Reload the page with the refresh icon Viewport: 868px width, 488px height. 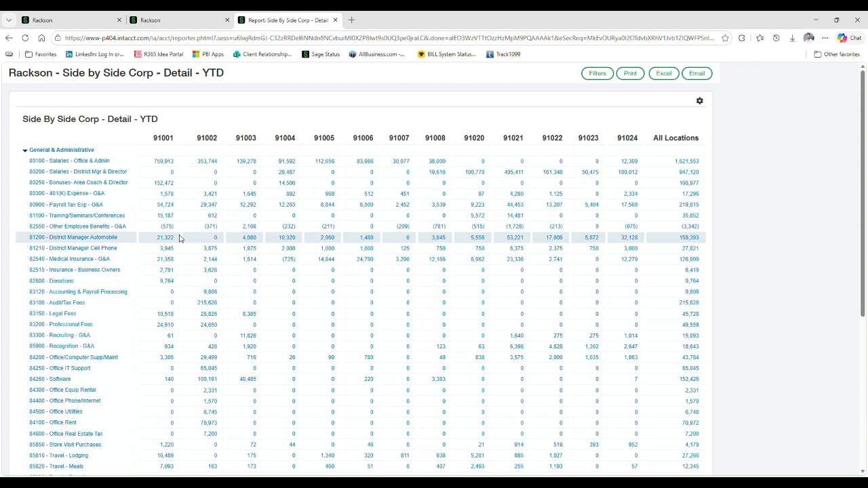pyautogui.click(x=25, y=38)
